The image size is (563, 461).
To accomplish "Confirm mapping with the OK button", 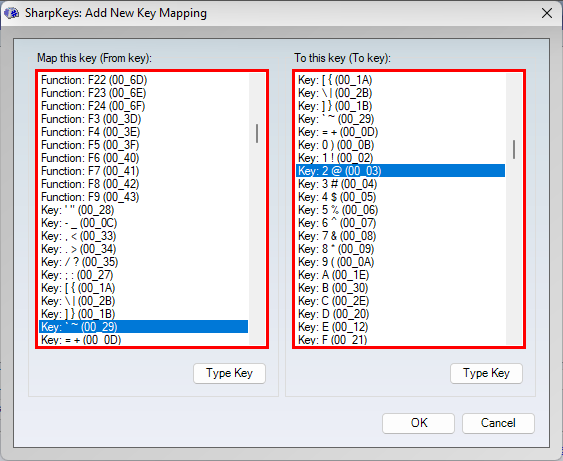I will pos(418,423).
